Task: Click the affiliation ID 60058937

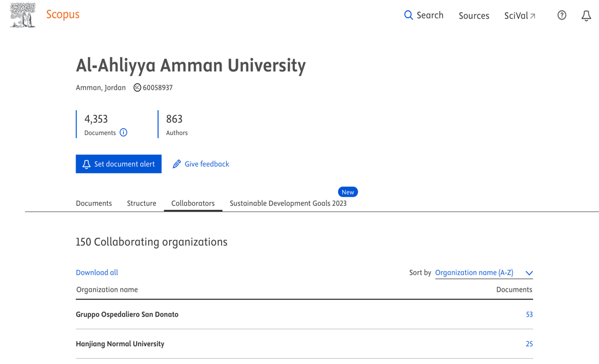Action: click(158, 88)
